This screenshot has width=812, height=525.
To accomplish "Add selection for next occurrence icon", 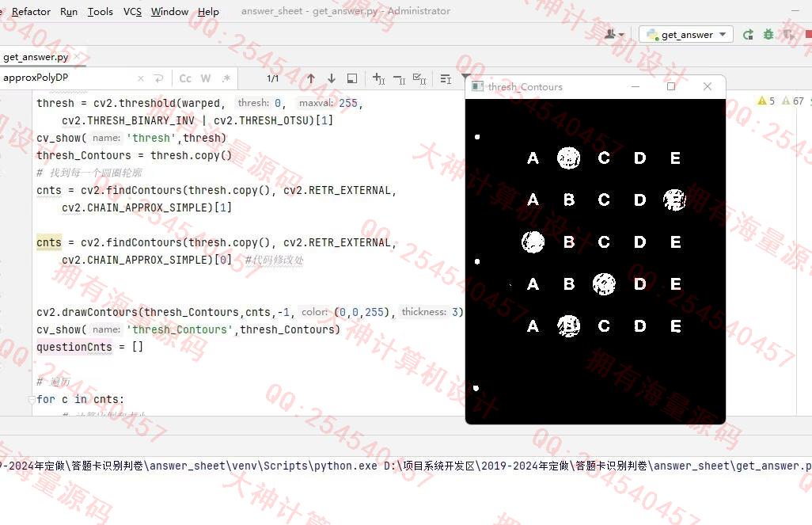I will point(378,78).
